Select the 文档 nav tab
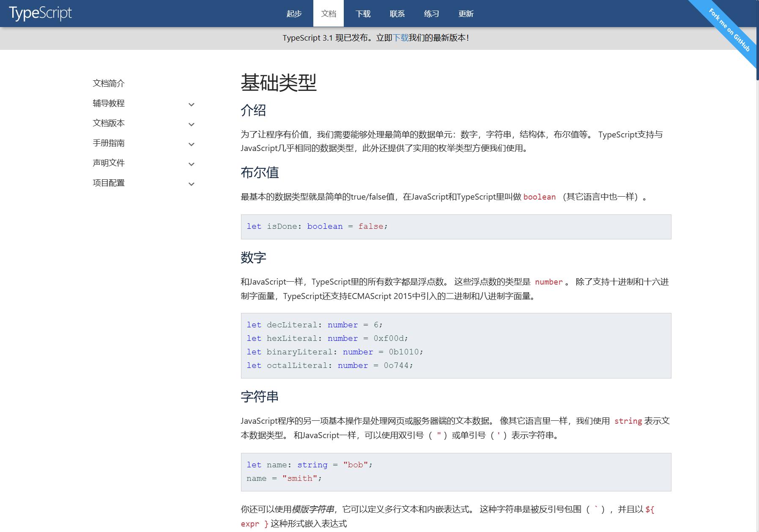Viewport: 759px width, 532px height. pos(329,14)
